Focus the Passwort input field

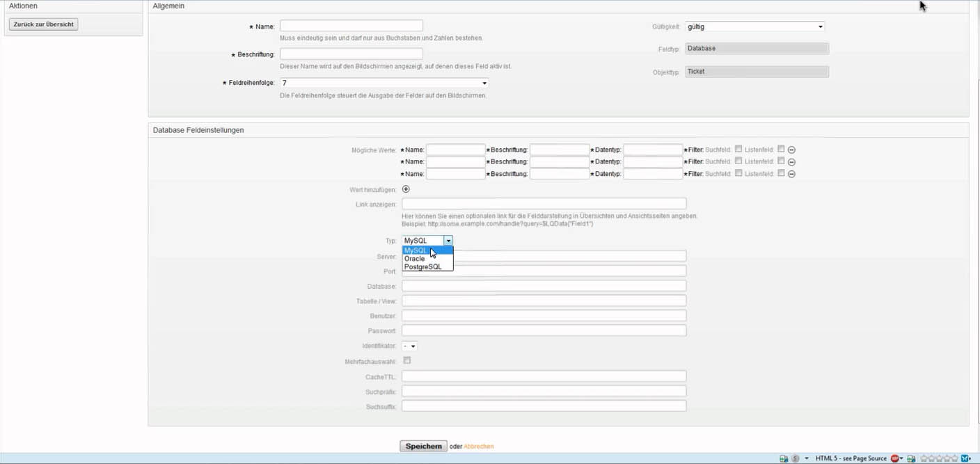[x=544, y=330]
